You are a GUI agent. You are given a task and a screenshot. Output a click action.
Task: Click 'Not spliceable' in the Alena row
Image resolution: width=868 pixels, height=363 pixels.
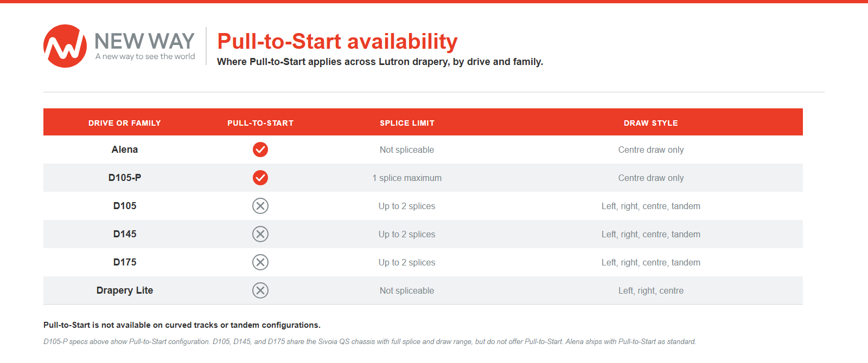coord(407,150)
